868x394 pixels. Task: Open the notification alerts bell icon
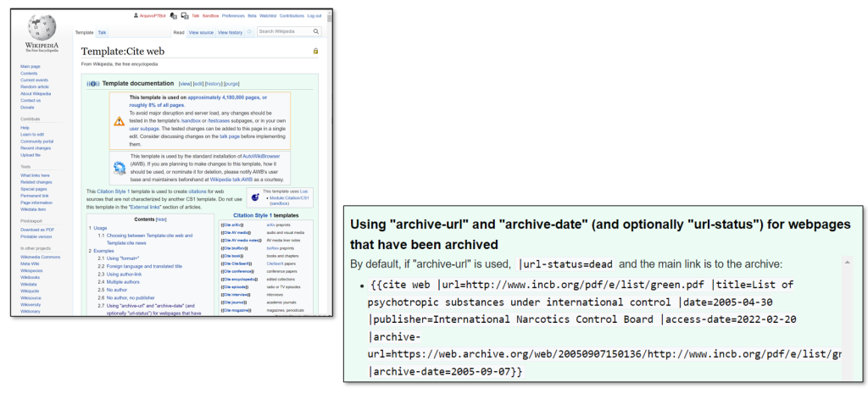(x=173, y=16)
